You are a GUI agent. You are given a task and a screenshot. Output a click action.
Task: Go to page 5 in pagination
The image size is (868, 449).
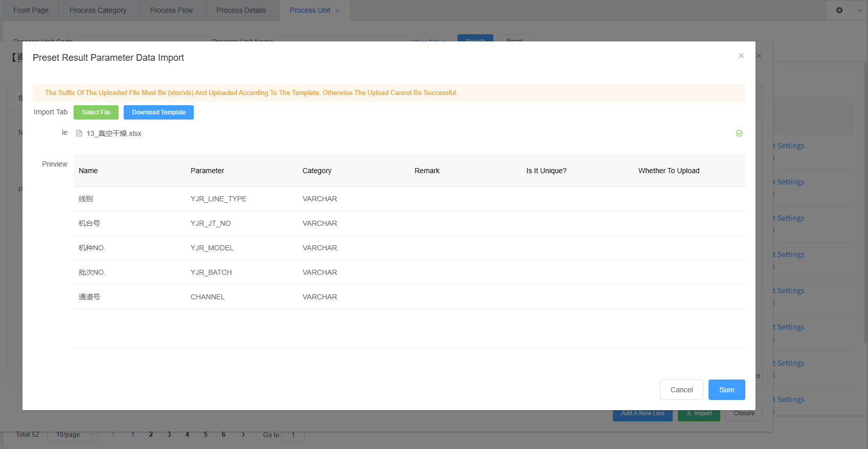tap(205, 435)
